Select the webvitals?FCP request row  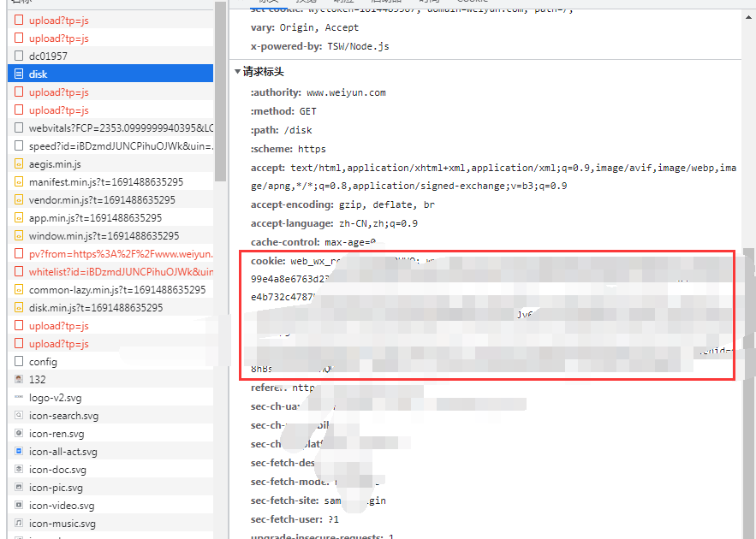tap(120, 128)
